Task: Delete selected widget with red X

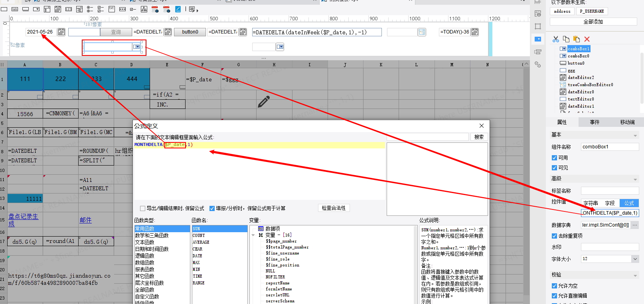Action: (x=587, y=39)
